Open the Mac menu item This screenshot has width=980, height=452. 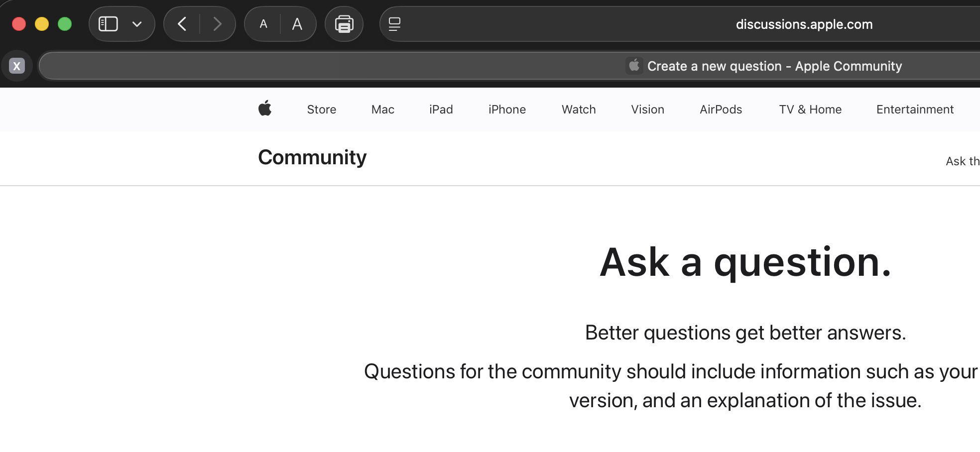[383, 110]
